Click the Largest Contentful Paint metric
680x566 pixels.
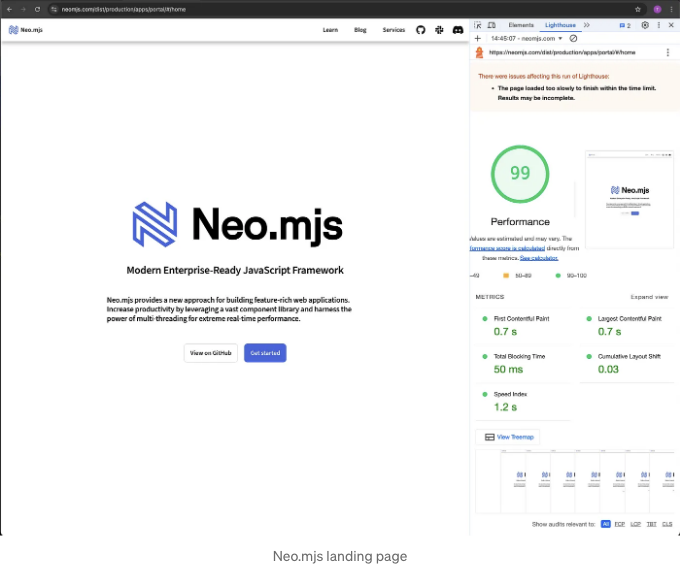click(627, 326)
